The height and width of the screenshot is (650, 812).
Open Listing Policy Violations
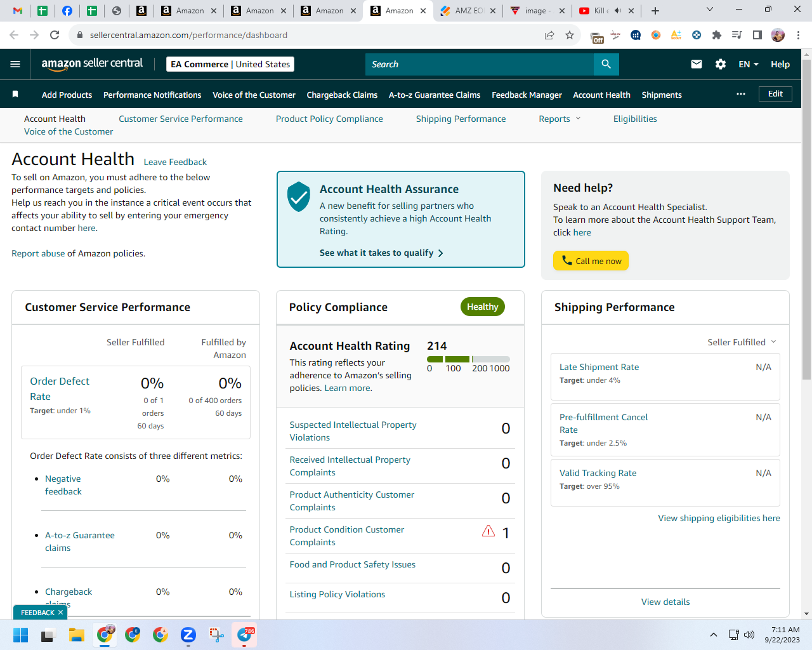(337, 594)
